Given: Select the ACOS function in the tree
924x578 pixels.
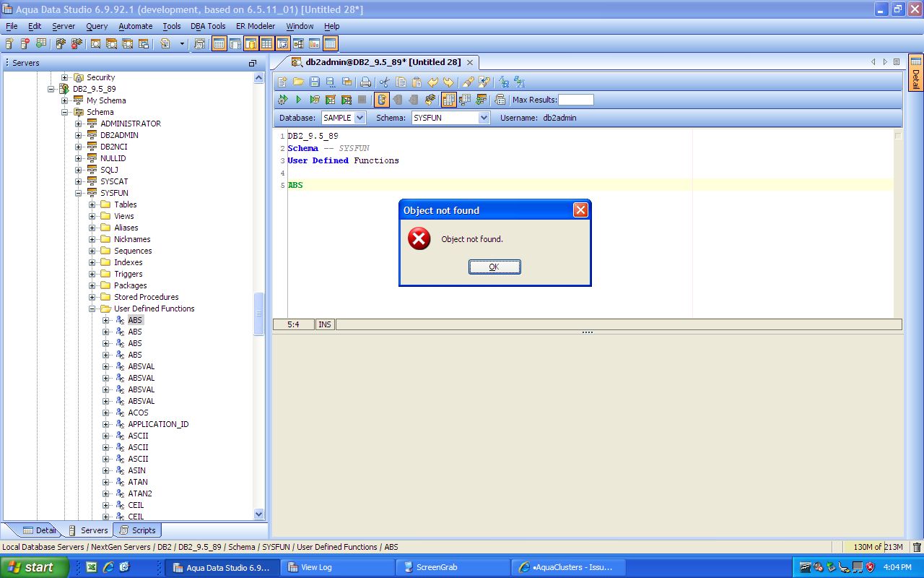Looking at the screenshot, I should 138,413.
